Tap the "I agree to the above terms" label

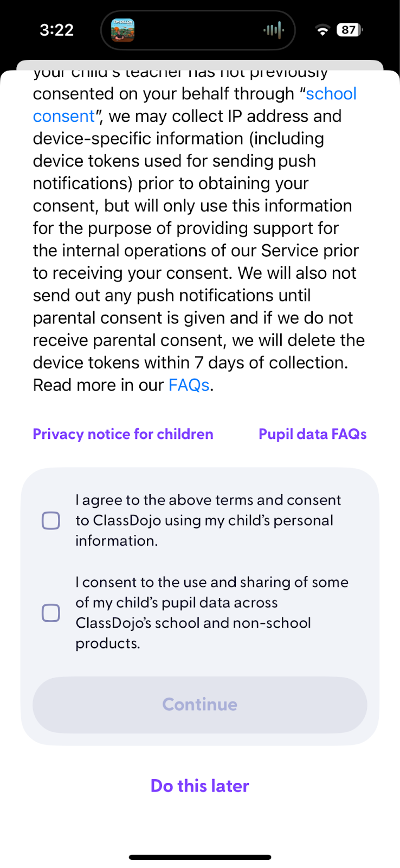[x=209, y=520]
